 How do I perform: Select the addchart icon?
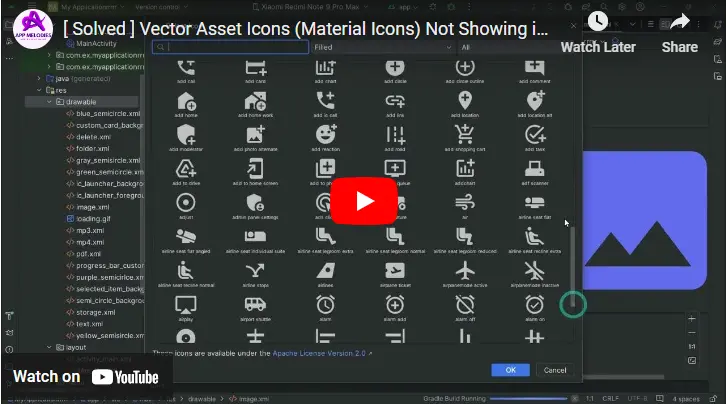[465, 169]
